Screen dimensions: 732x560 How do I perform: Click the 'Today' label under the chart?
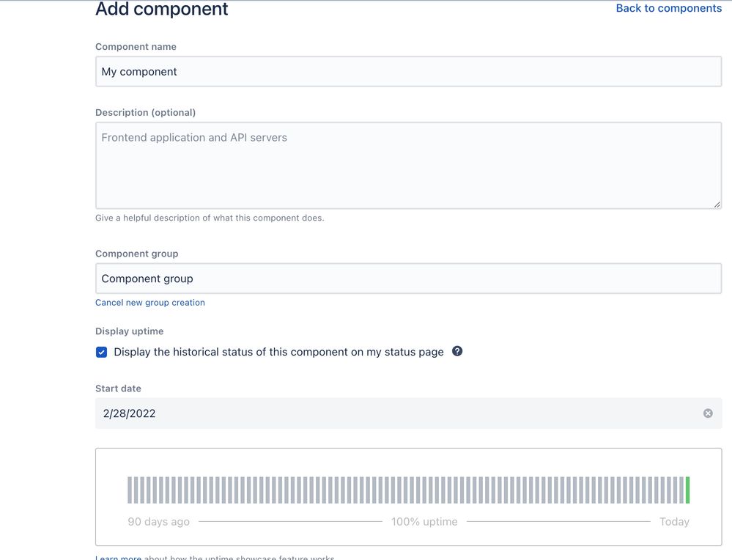point(674,522)
